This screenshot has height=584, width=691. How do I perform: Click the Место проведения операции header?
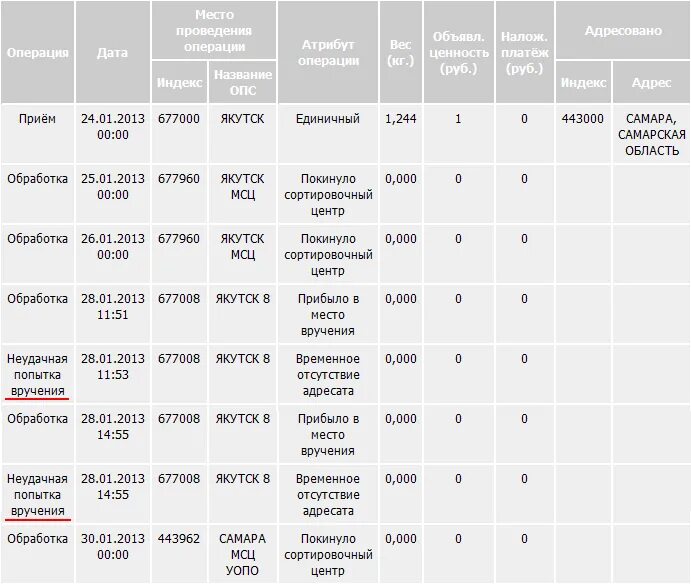click(x=214, y=30)
